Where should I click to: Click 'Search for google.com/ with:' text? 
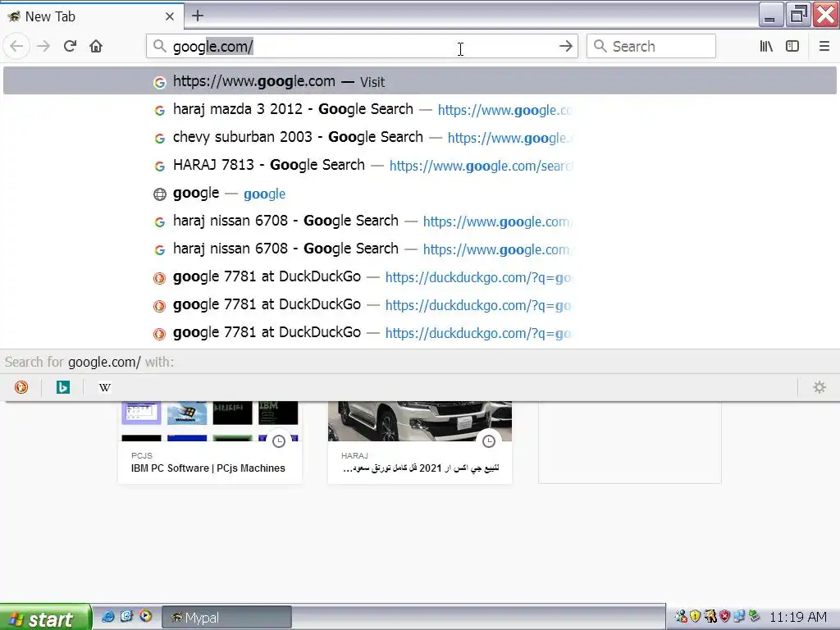click(89, 362)
